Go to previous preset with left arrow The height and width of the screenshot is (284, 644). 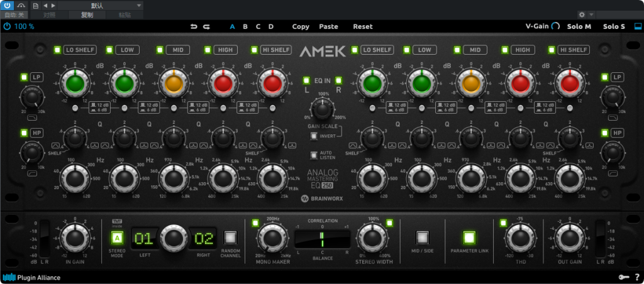(x=45, y=6)
